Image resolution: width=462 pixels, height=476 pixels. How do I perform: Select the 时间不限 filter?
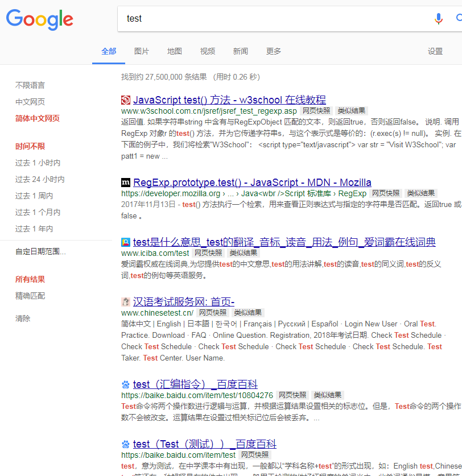(x=30, y=146)
